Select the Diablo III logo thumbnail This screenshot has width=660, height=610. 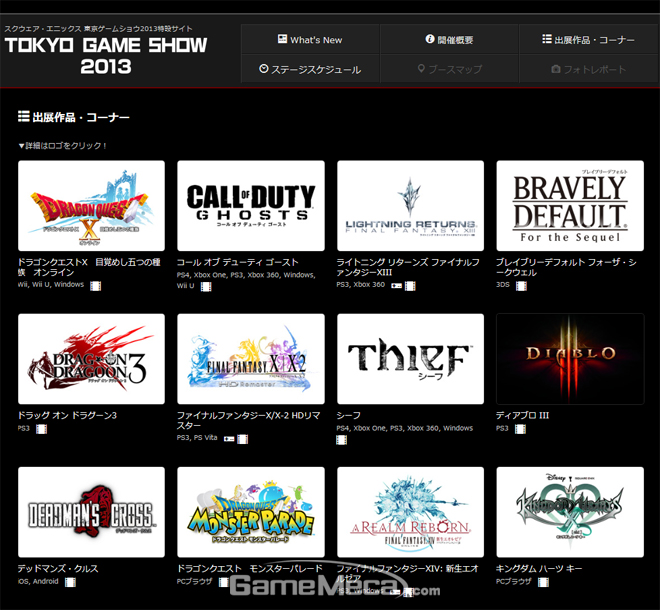pos(570,359)
